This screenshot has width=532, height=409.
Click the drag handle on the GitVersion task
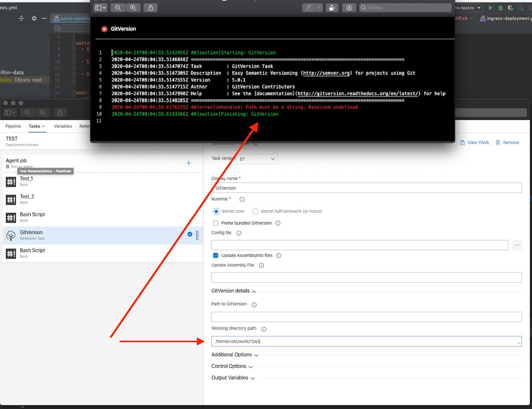tap(197, 235)
